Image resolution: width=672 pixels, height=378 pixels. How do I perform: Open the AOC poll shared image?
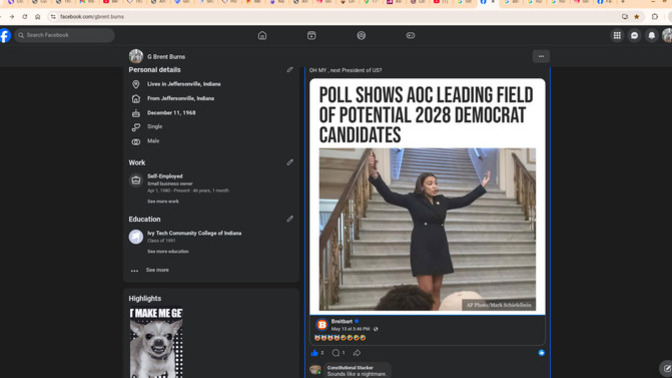[427, 196]
